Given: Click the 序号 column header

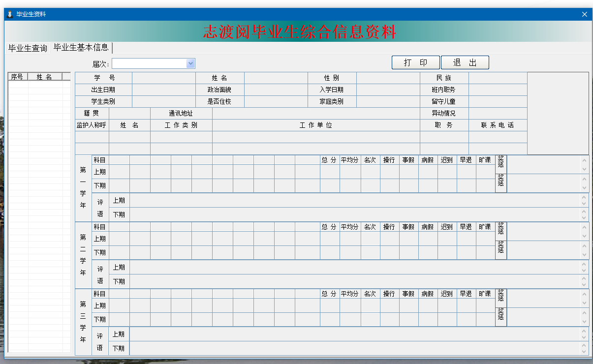Looking at the screenshot, I should [18, 77].
